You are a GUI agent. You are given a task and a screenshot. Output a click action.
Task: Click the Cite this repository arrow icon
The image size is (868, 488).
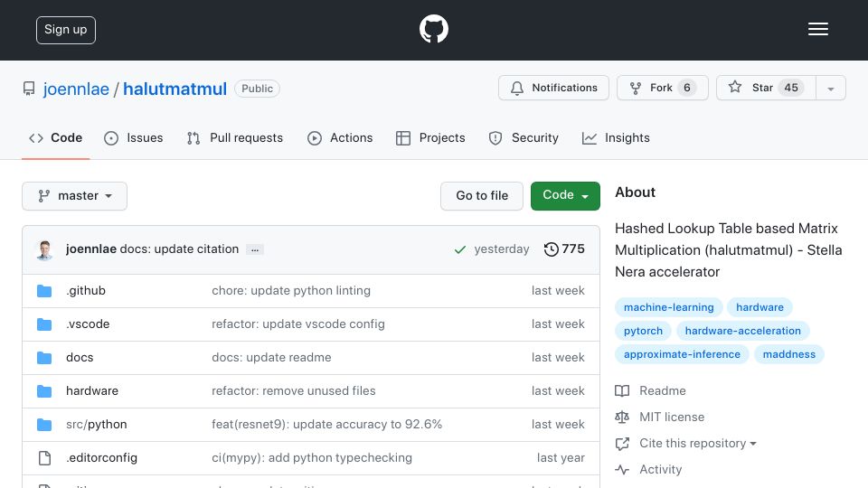pyautogui.click(x=622, y=444)
